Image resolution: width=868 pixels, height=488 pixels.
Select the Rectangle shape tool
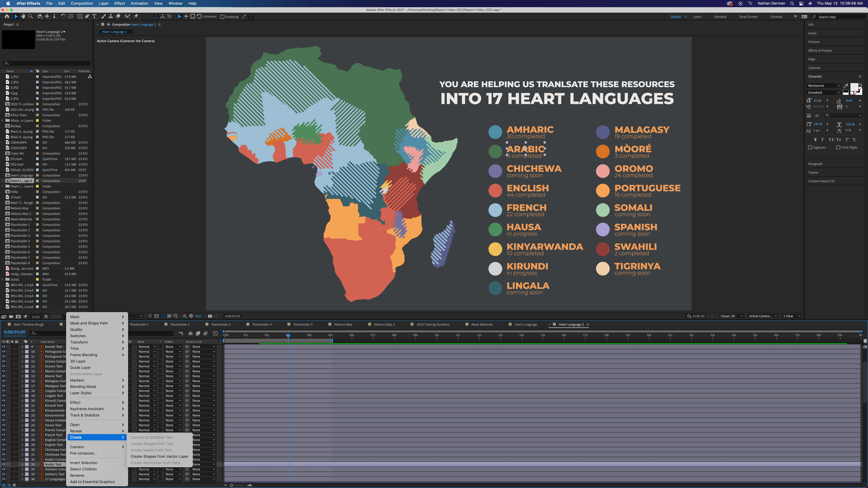tap(79, 16)
